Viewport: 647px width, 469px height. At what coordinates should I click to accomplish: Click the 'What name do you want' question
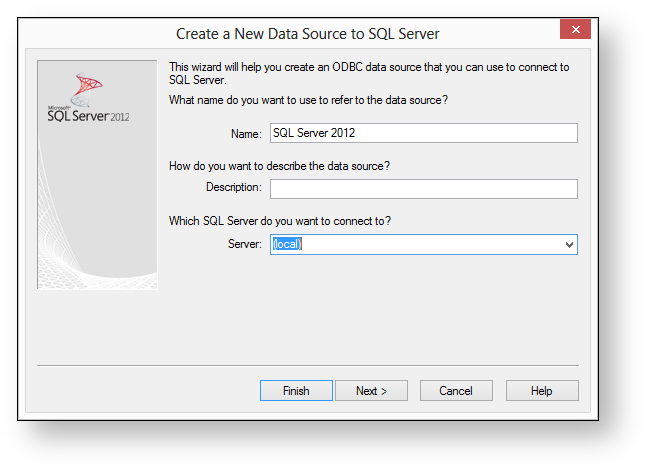(x=308, y=99)
